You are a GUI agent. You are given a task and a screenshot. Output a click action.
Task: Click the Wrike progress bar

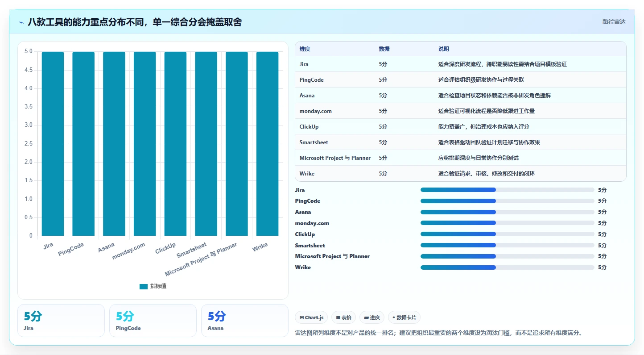tap(508, 267)
